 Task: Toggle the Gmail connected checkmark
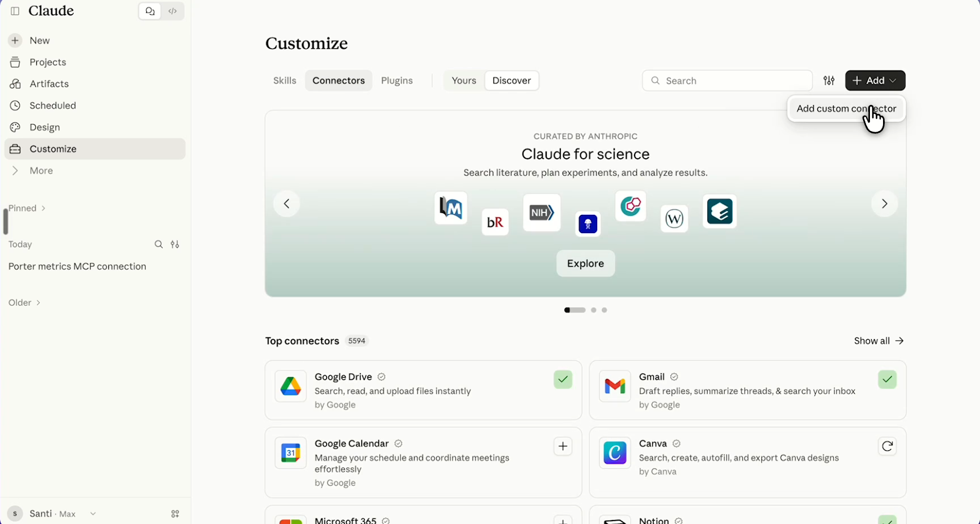(888, 379)
